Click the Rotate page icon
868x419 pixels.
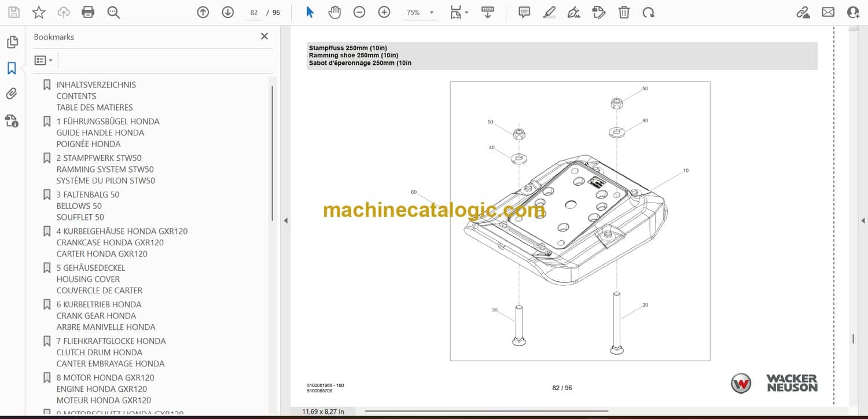click(x=649, y=12)
